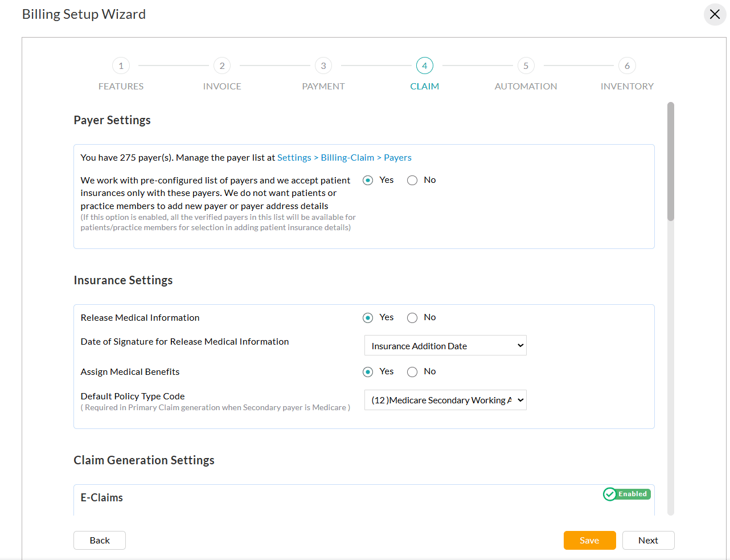Select No for the pre-configured payer list question
Screen dimensions: 730x560
click(412, 179)
